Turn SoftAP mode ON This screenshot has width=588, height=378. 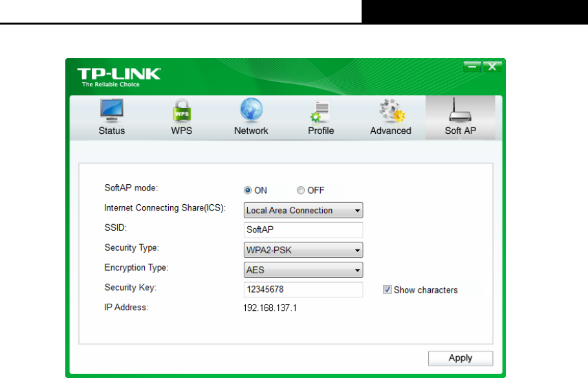[x=248, y=191]
